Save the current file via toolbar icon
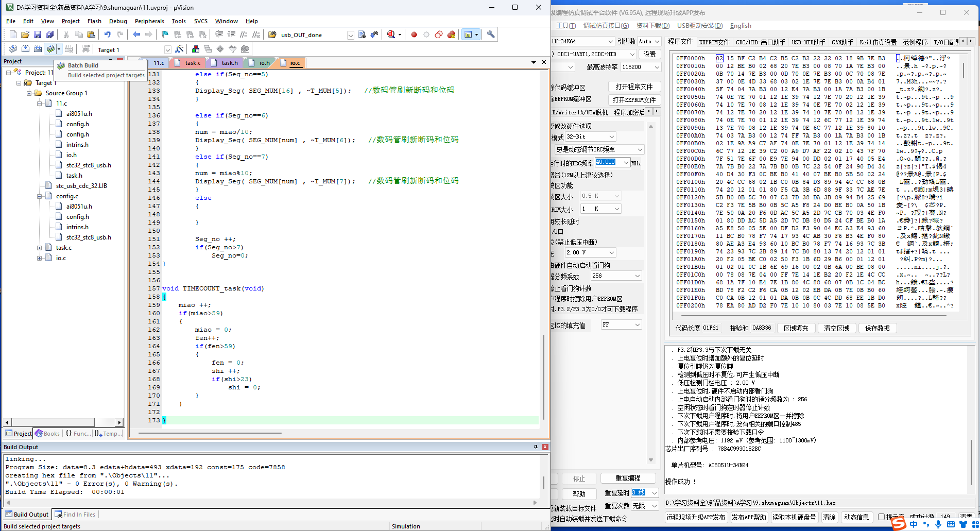This screenshot has width=980, height=531. pyautogui.click(x=38, y=35)
